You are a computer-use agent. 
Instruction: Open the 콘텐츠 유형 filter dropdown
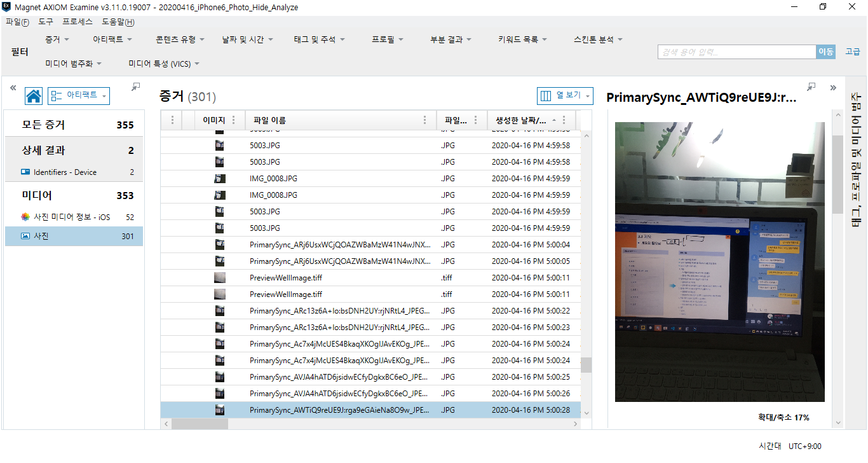pyautogui.click(x=180, y=39)
